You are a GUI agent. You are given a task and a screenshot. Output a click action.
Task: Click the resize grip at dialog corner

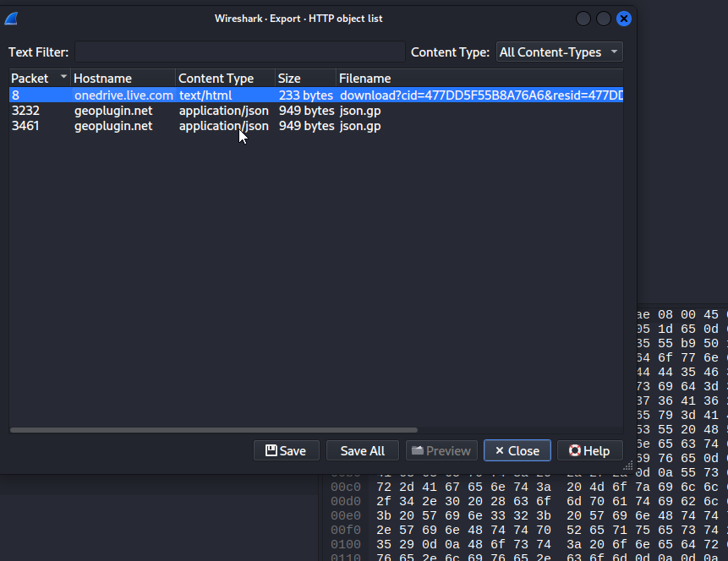point(627,466)
